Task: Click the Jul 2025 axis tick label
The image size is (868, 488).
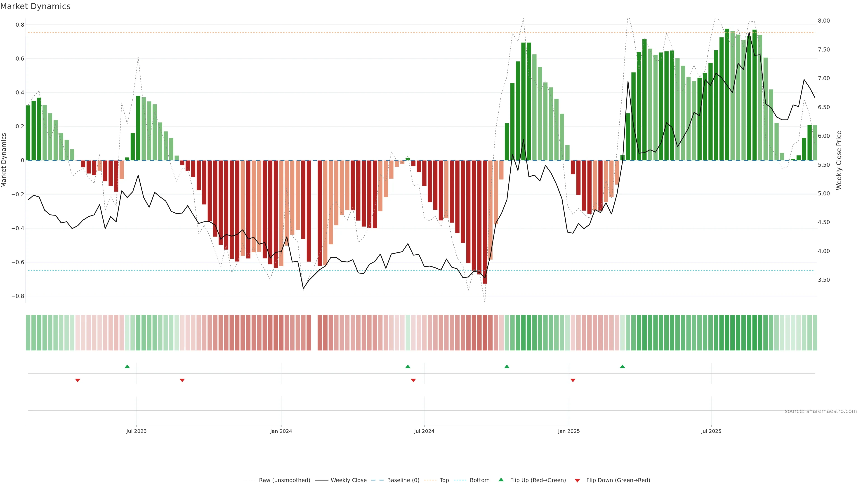Action: tap(711, 431)
